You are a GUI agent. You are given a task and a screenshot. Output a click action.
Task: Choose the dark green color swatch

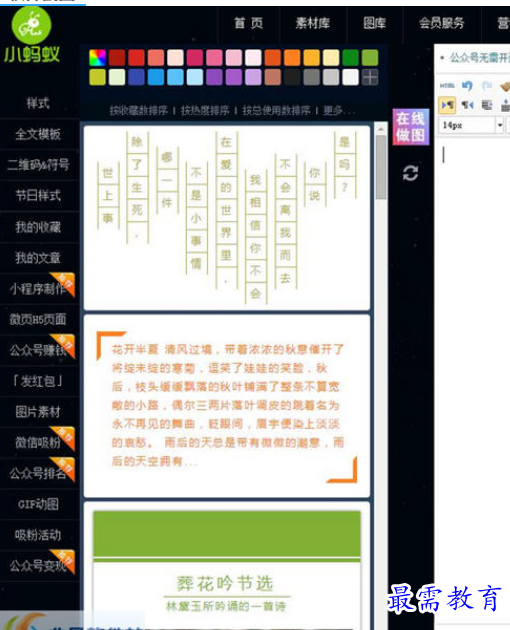pos(350,57)
